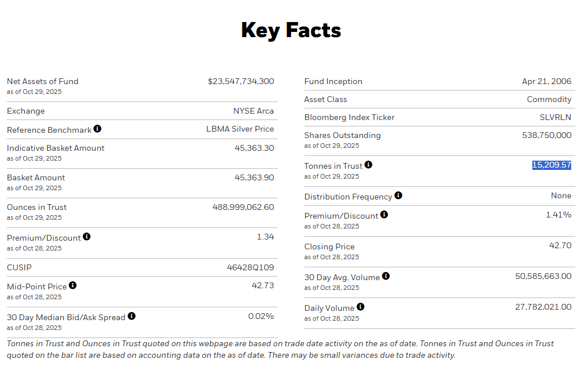Image resolution: width=588 pixels, height=370 pixels.
Task: Click the highlighted Tonnes in Trust value 15,209.57
Action: [x=551, y=165]
